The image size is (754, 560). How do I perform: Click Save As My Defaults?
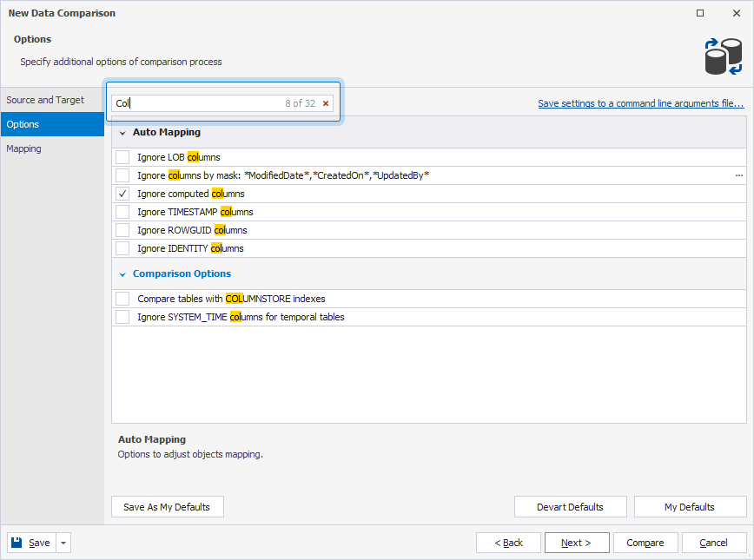167,506
